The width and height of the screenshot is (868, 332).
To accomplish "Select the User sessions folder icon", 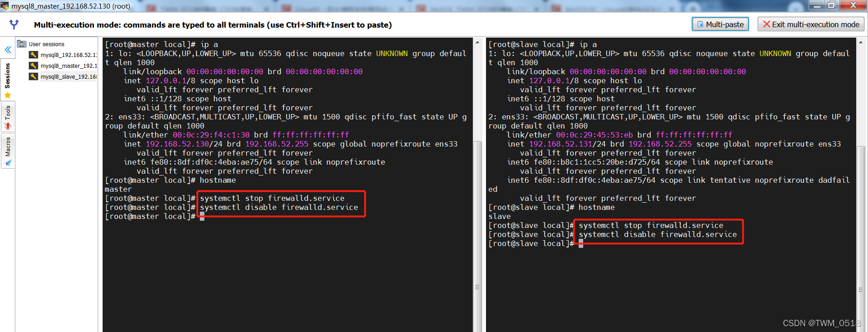I will click(x=22, y=44).
